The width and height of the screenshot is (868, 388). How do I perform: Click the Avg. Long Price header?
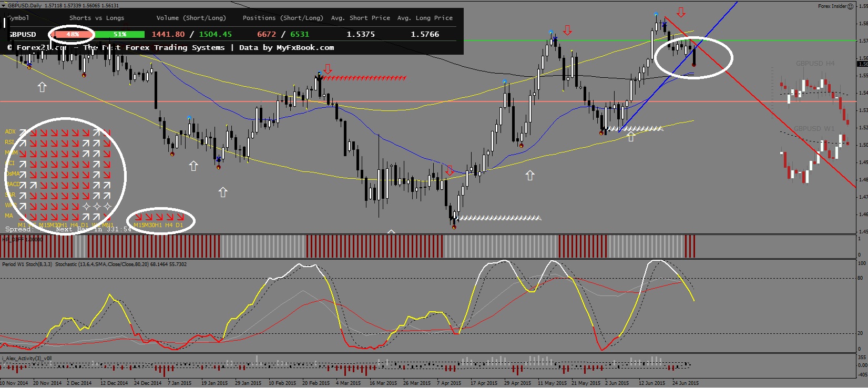(425, 18)
